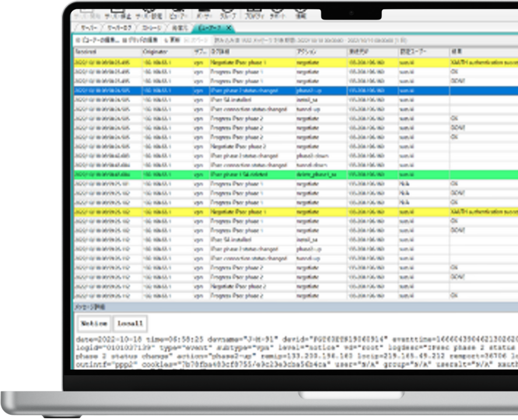Open the プロパティ toolbar icon
518x420 pixels.
click(254, 13)
